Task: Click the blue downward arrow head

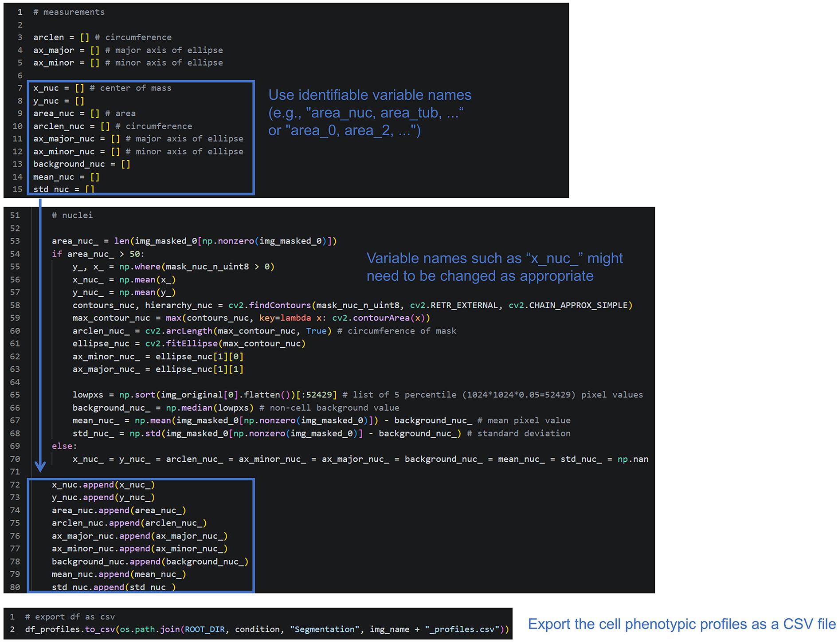Action: click(x=40, y=467)
